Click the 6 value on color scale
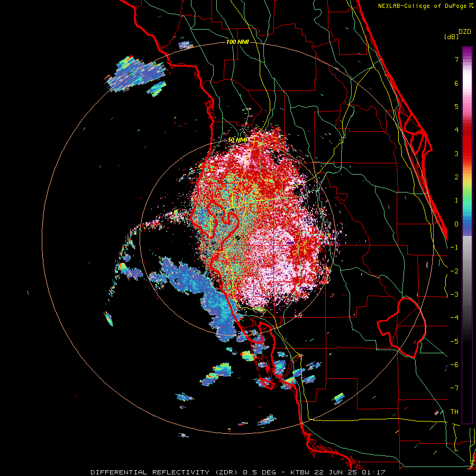476x476 pixels. (456, 83)
